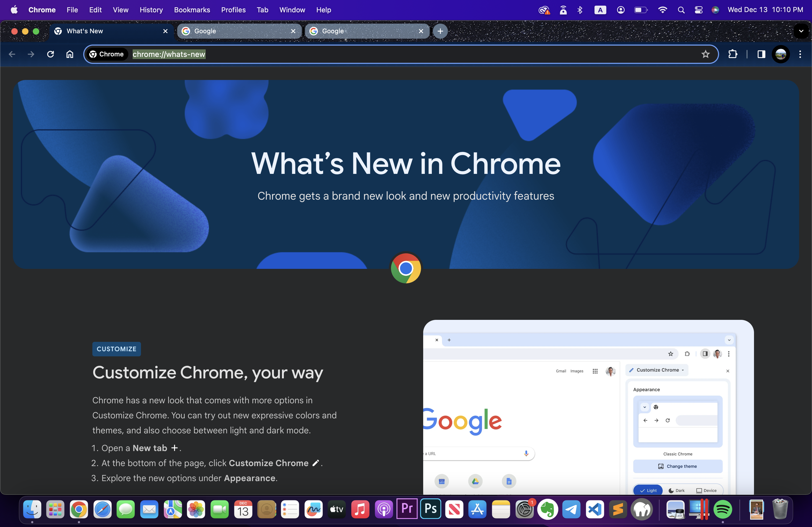Expand the tab search chevron
The height and width of the screenshot is (527, 812).
(801, 31)
